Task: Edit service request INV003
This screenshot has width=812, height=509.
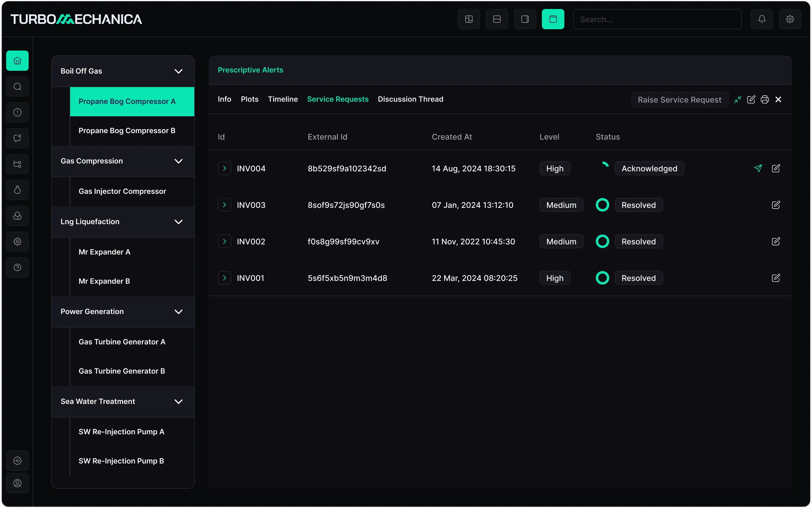Action: 776,205
